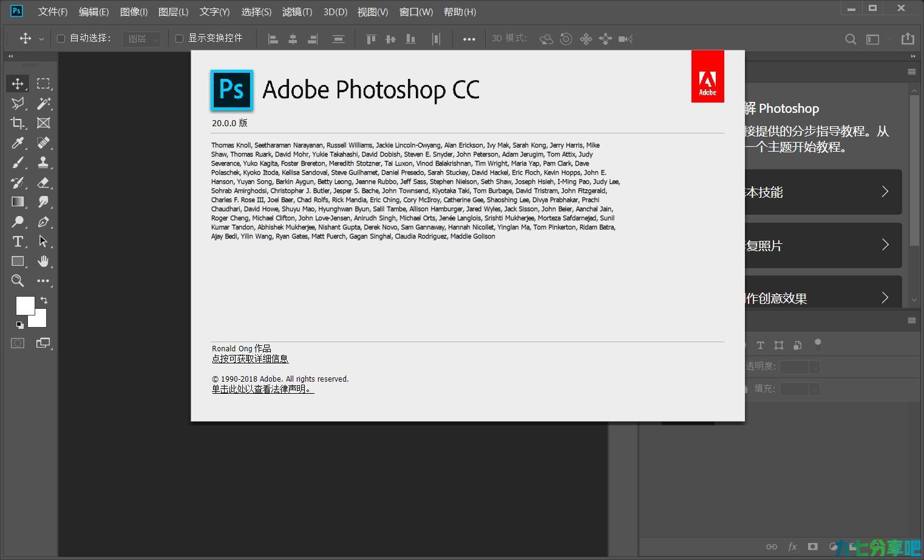This screenshot has width=924, height=560.
Task: Toggle Quick Mask mode
Action: (18, 343)
